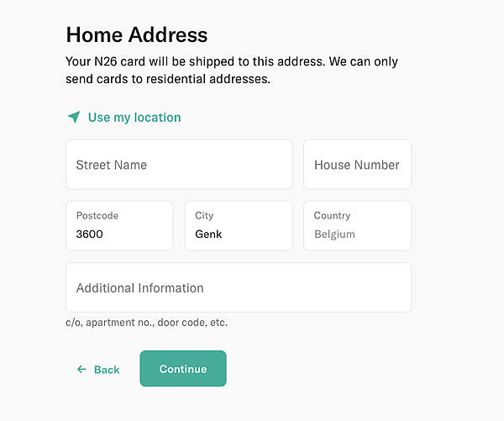Viewport: 504px width, 421px height.
Task: Place cursor on the "3600" postcode value
Action: tap(89, 234)
